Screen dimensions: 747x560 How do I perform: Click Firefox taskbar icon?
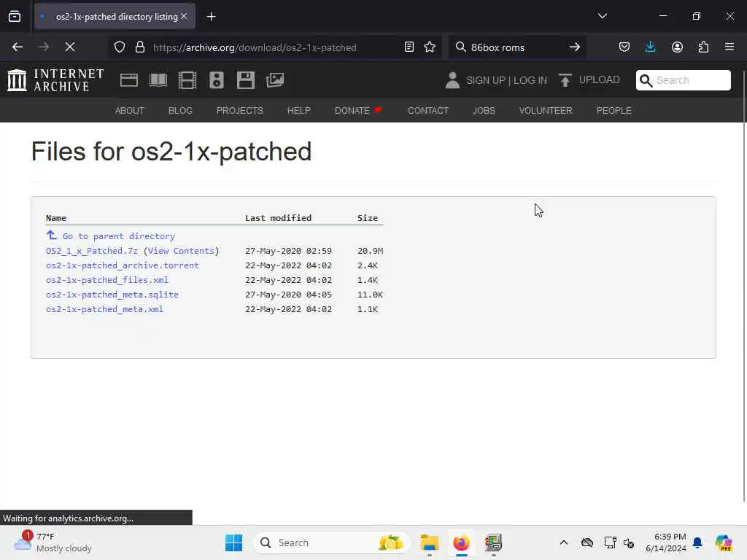(461, 542)
